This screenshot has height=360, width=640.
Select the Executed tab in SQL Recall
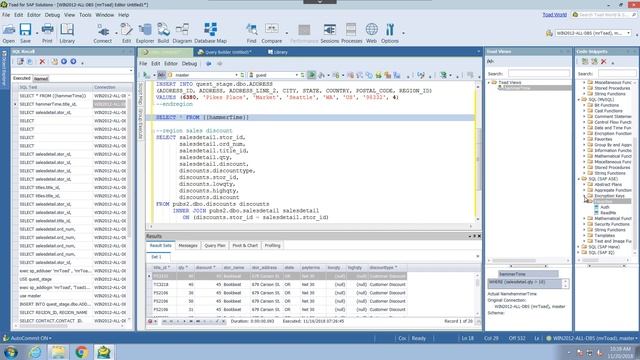(x=22, y=78)
